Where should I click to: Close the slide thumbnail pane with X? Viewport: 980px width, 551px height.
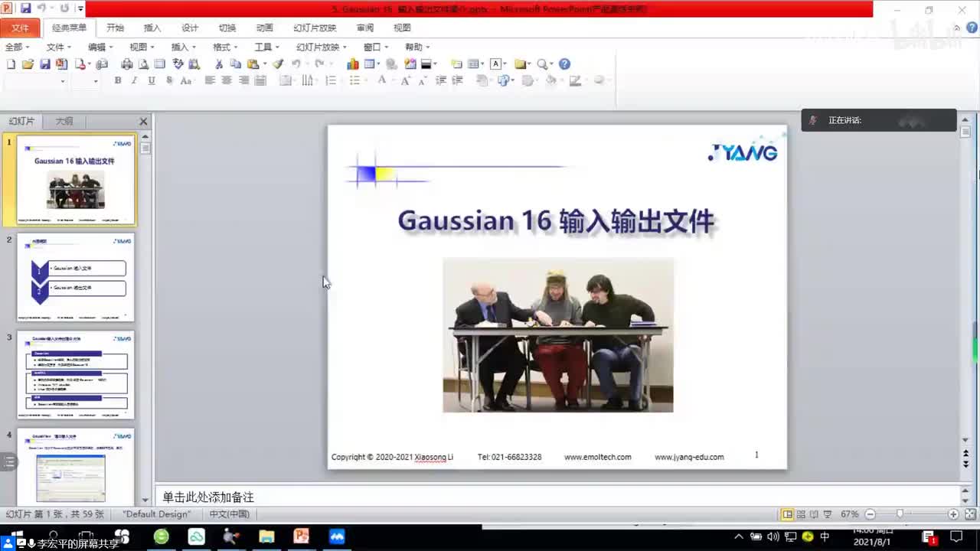tap(143, 121)
